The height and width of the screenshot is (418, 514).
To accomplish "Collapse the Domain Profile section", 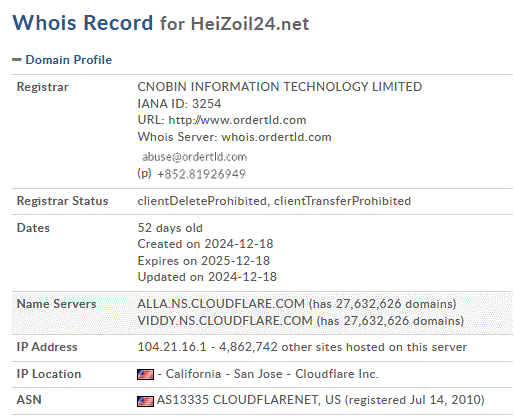I will (x=17, y=60).
